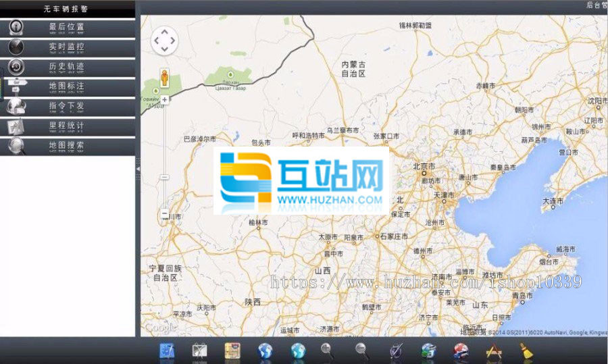Open the 地图标注 map marker menu

68,87
